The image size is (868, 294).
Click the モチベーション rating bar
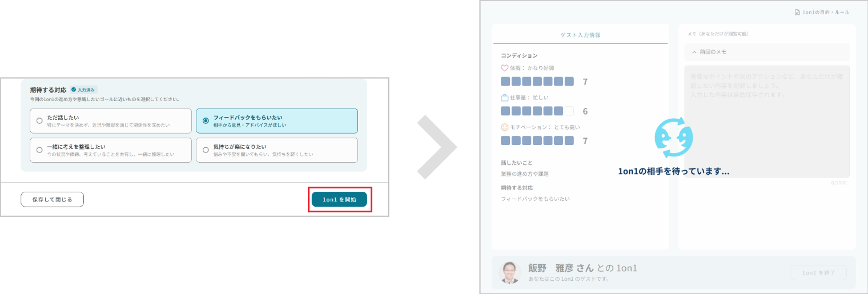(x=537, y=140)
